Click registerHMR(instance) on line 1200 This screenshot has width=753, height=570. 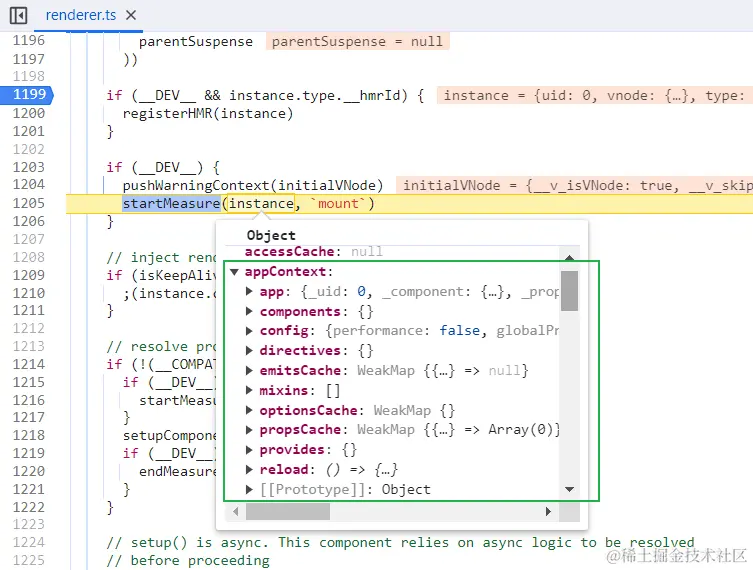(x=207, y=113)
